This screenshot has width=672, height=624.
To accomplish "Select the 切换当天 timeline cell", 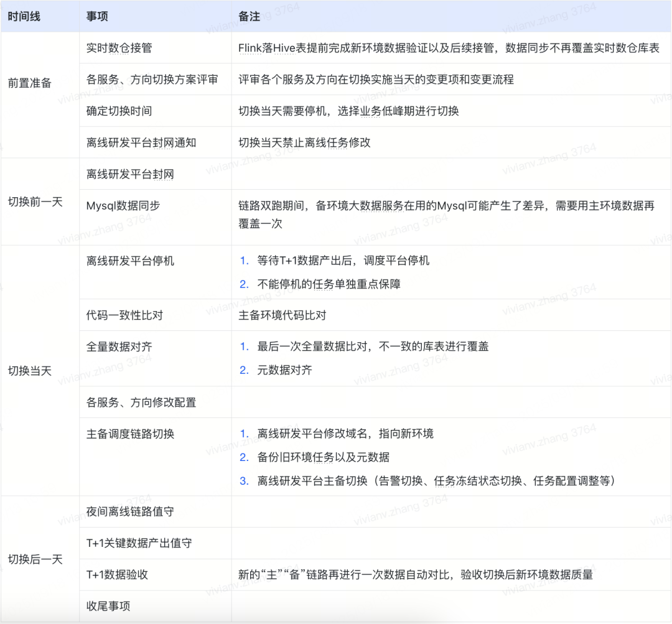I will 29,371.
